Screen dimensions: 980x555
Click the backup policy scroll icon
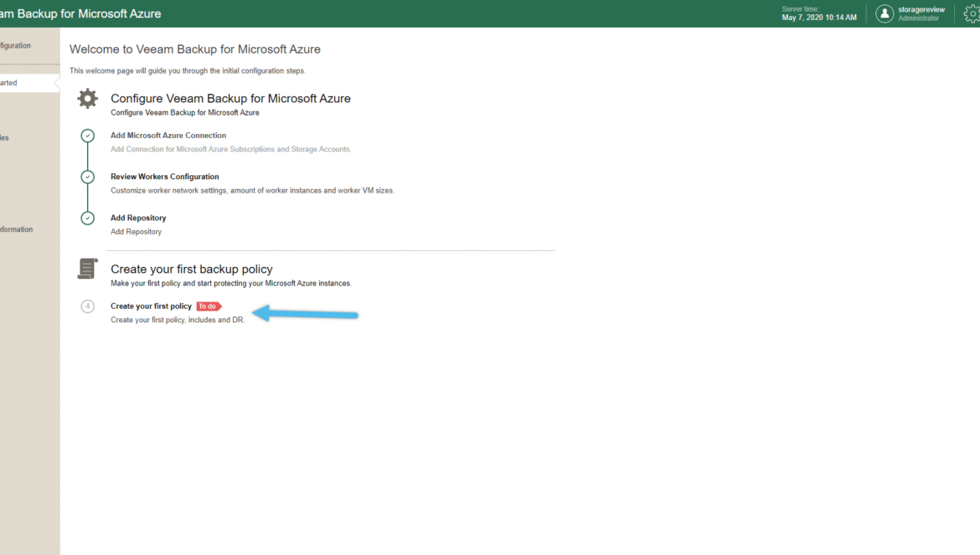pos(87,269)
